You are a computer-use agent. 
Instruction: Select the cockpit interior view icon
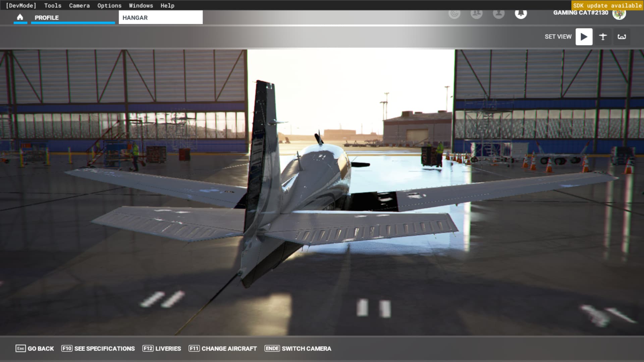622,37
